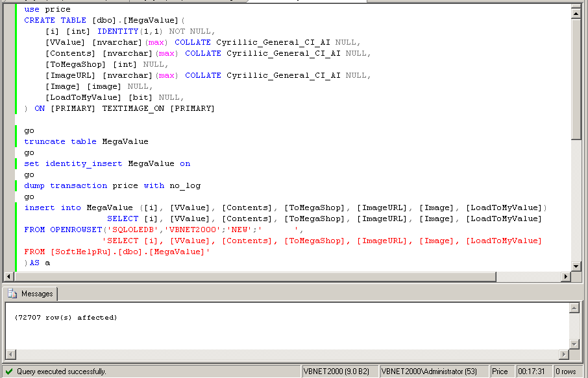588x378 pixels.
Task: Click the Messages pane scroll down arrow
Action: point(574,344)
